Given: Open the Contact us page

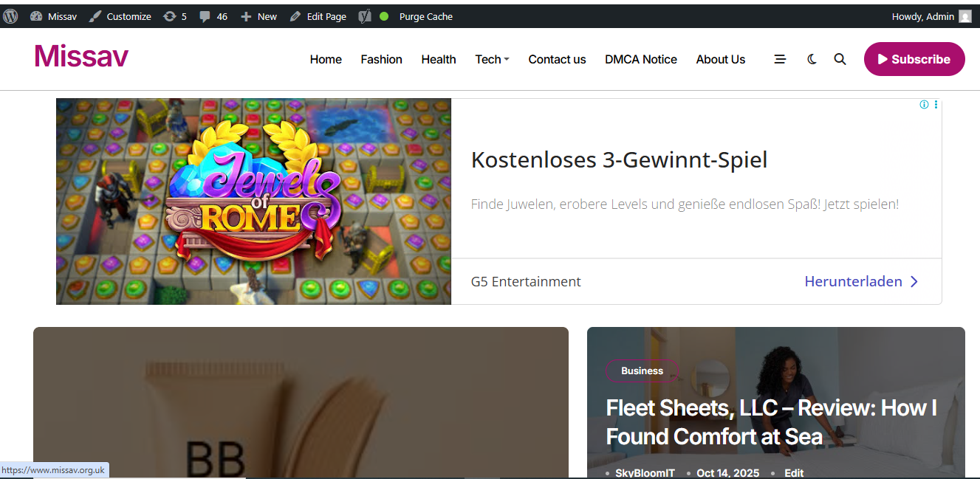Looking at the screenshot, I should [x=557, y=59].
